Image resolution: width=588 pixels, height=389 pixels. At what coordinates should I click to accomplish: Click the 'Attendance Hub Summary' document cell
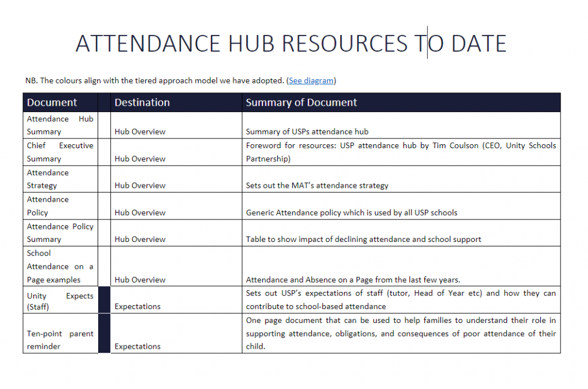coord(60,125)
